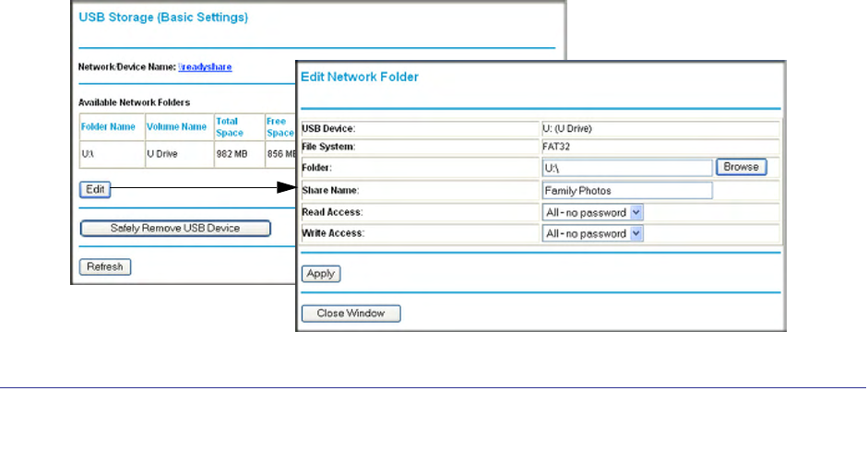
Task: Click the Edit Network Folder heading
Action: pyautogui.click(x=360, y=77)
